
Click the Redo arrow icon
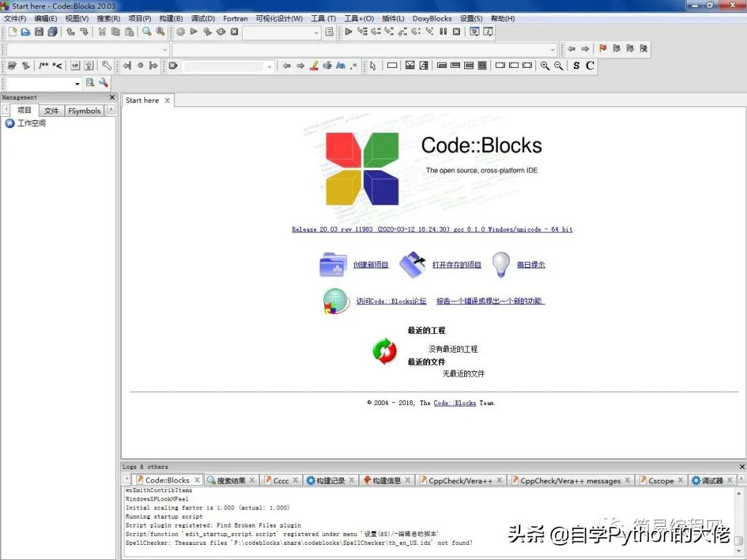(x=84, y=31)
